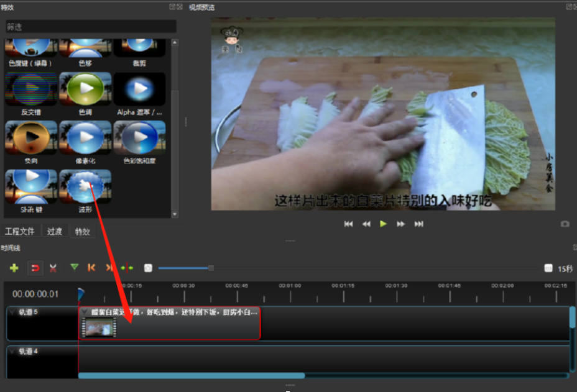577x392 pixels.
Task: Expand the 轨道 4 track menu arrow
Action: [x=12, y=352]
